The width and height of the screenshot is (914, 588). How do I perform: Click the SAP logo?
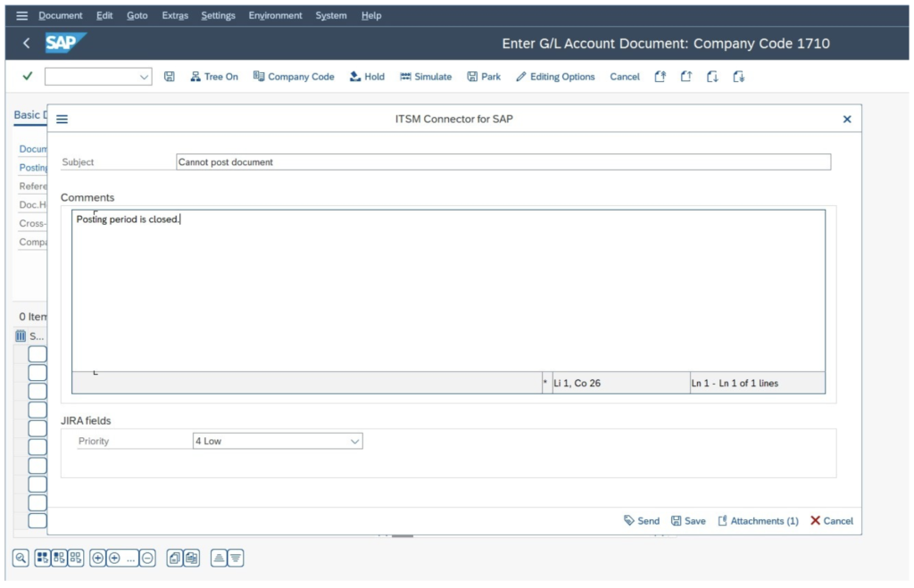(x=65, y=43)
